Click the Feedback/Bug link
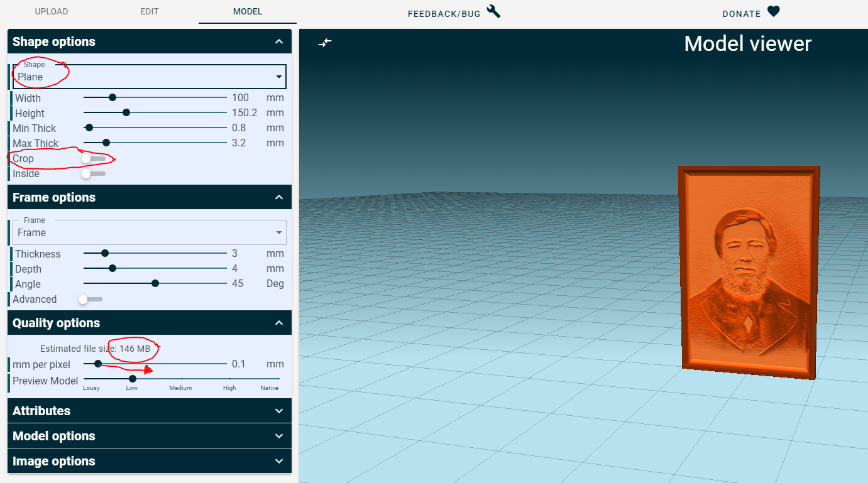The height and width of the screenshot is (483, 868). point(444,14)
